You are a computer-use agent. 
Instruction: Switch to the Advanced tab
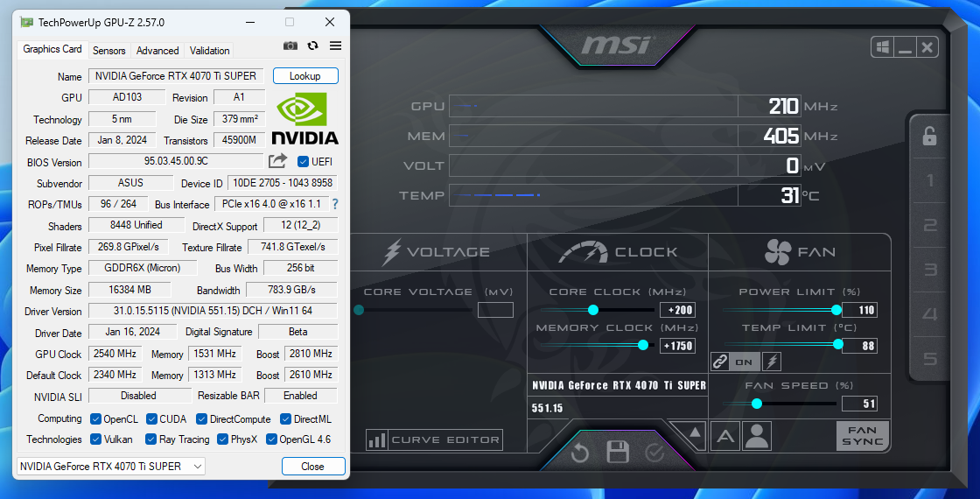click(157, 51)
